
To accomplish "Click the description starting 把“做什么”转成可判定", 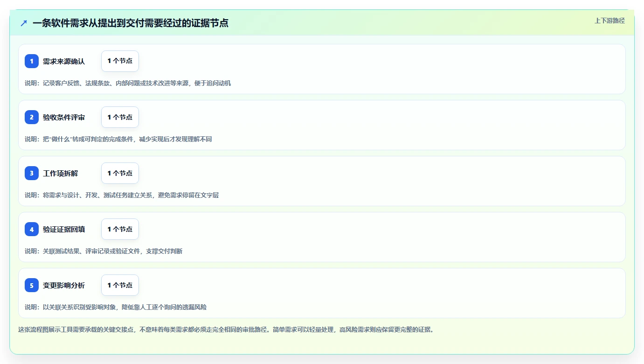I will click(118, 139).
